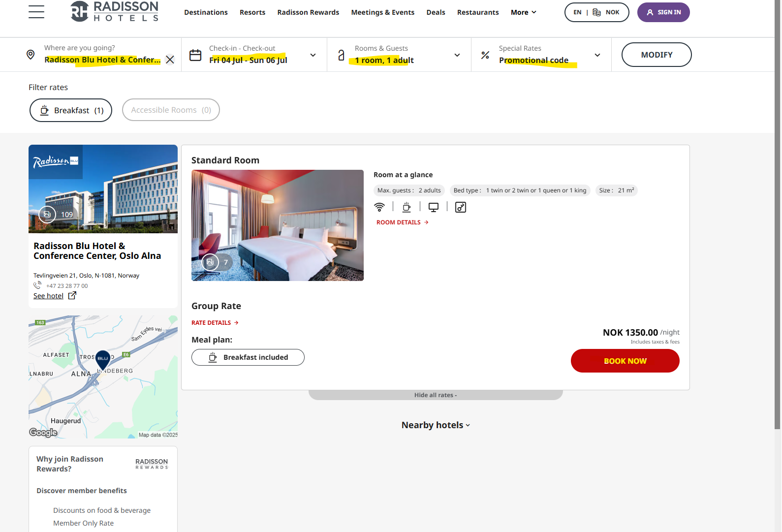Click the Standard Room title
This screenshot has height=532, width=782.
pyautogui.click(x=225, y=160)
